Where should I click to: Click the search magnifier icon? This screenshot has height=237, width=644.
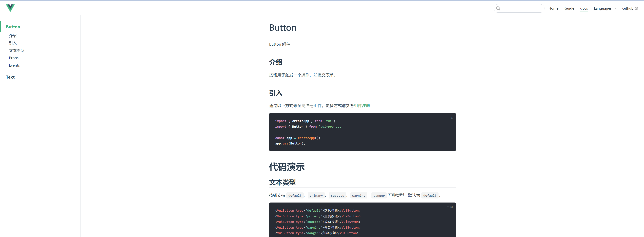coord(498,8)
